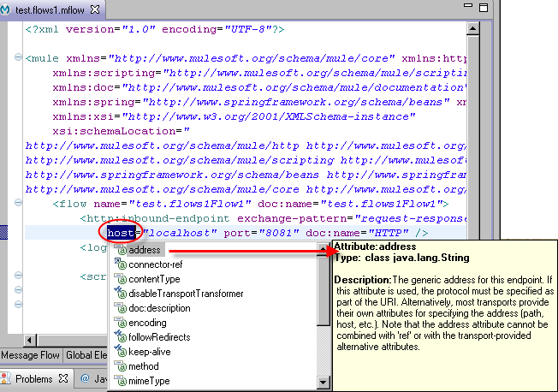Click the Javadoc @ icon
Screen dimensions: 558x392
(85, 378)
